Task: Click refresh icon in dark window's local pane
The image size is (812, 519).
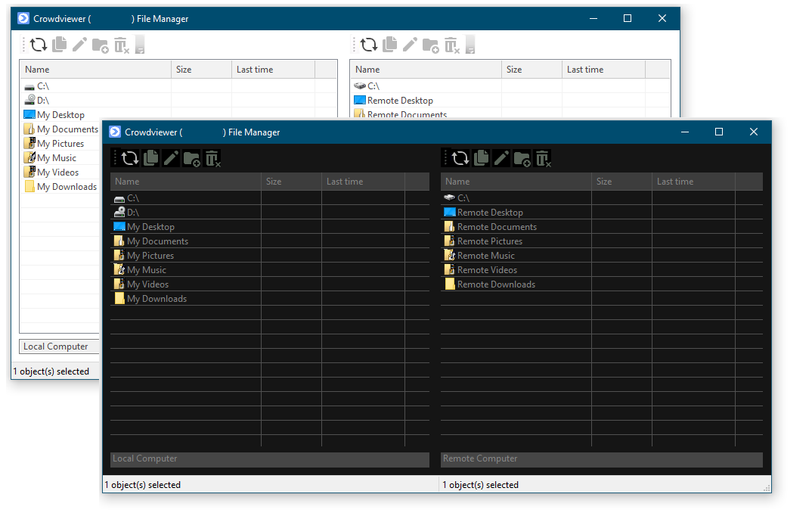Action: click(130, 158)
